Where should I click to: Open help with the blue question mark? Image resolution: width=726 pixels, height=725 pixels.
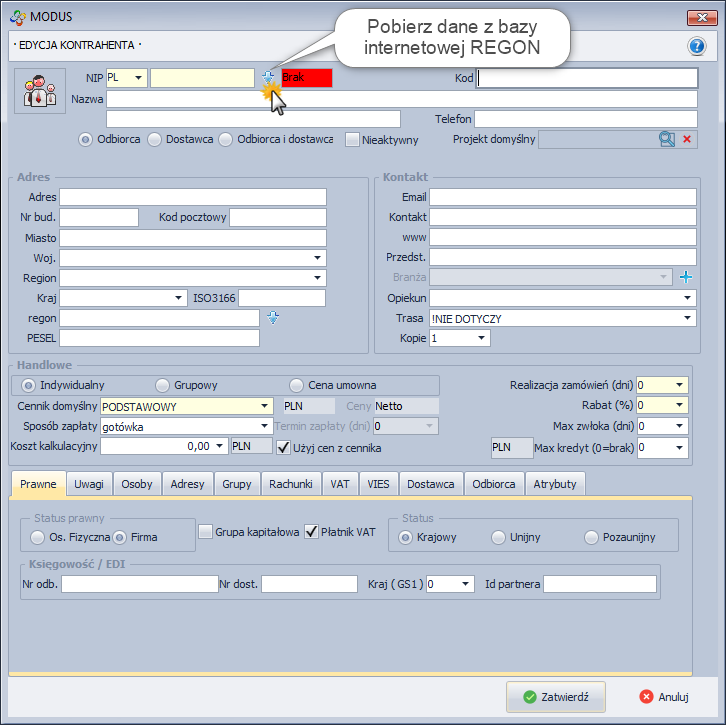[x=696, y=46]
